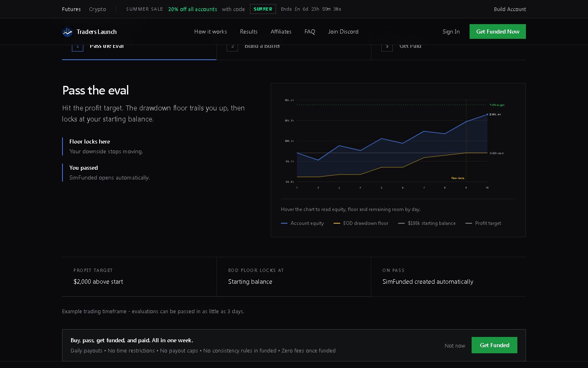
Task: Dismiss the banner with Not now
Action: coord(455,346)
